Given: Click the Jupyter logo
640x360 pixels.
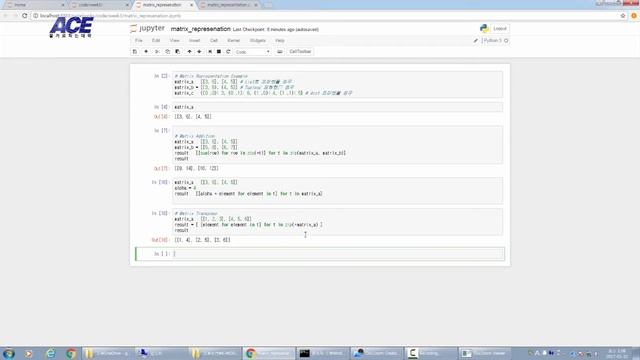Looking at the screenshot, I should point(147,29).
